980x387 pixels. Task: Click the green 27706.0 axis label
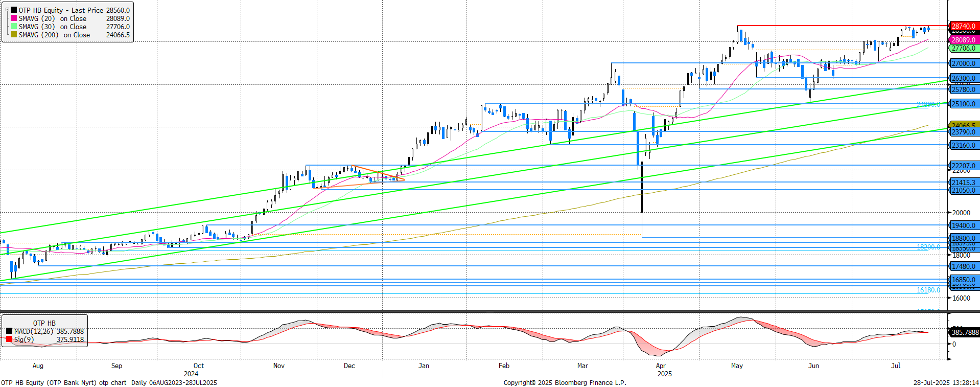(964, 48)
